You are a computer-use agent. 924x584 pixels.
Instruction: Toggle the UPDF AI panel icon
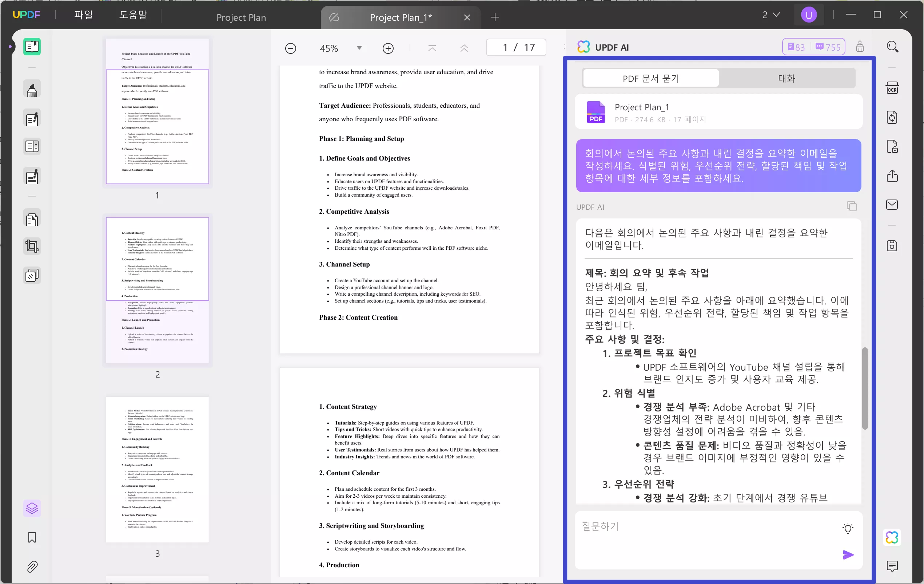[892, 537]
